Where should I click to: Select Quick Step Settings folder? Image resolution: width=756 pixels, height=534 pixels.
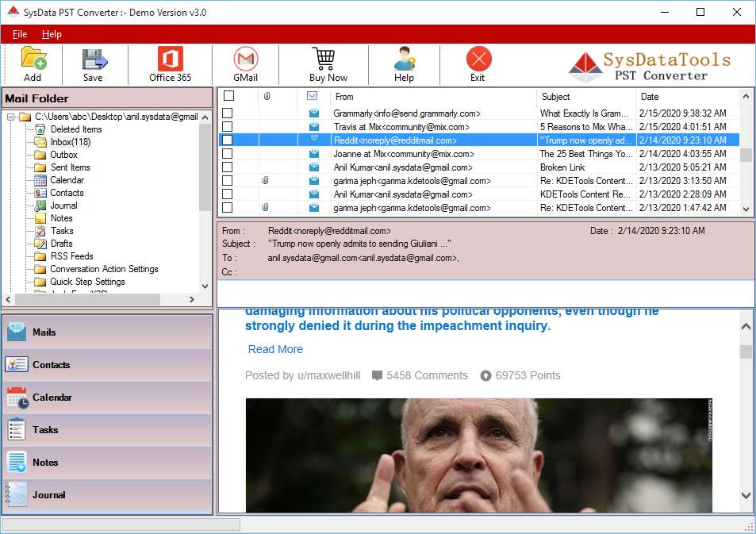click(x=88, y=282)
